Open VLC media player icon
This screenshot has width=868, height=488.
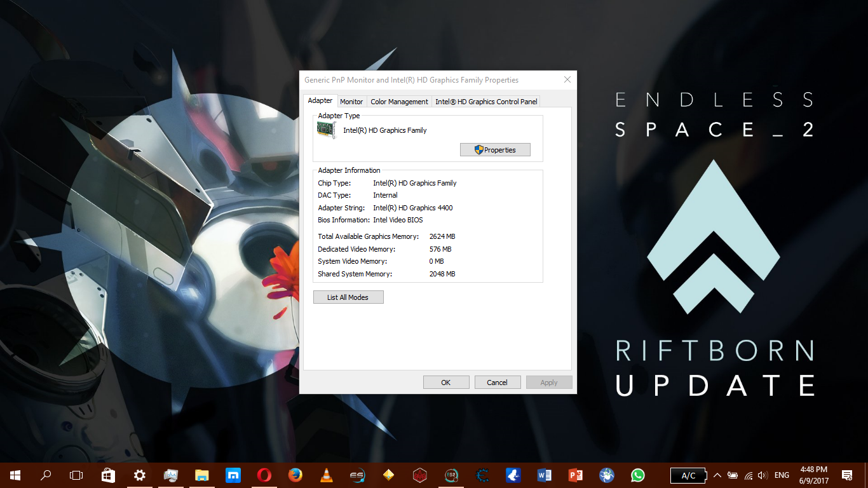coord(327,475)
